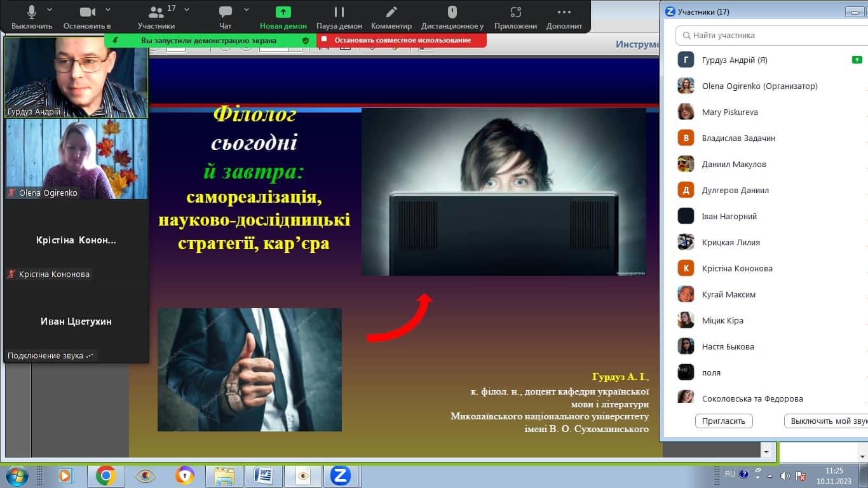Expand the chat options arrow

click(x=246, y=10)
